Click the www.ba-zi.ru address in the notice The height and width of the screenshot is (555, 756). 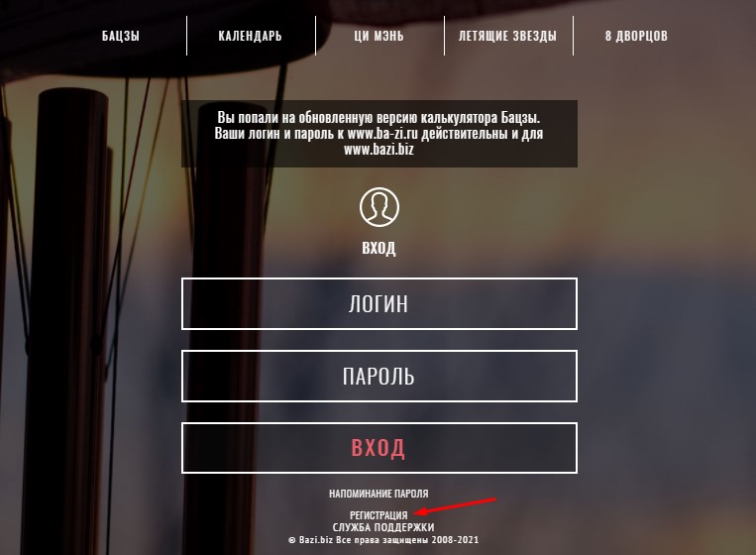point(382,134)
